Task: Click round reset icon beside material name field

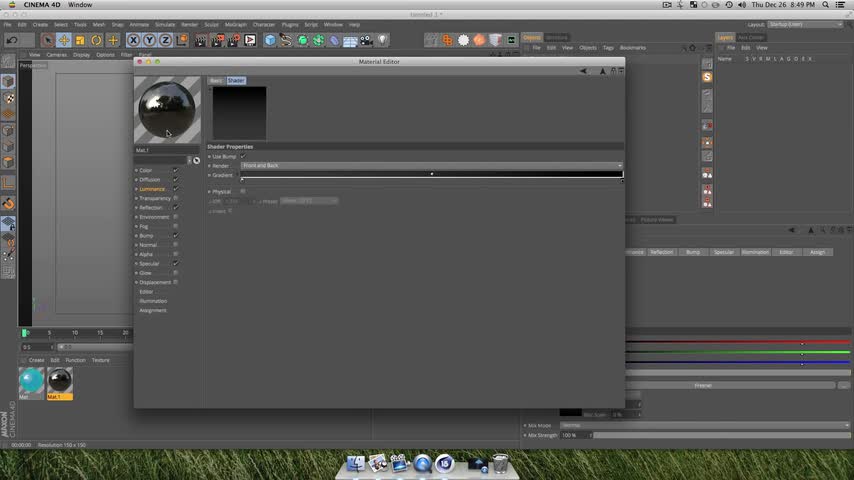Action: [196, 161]
